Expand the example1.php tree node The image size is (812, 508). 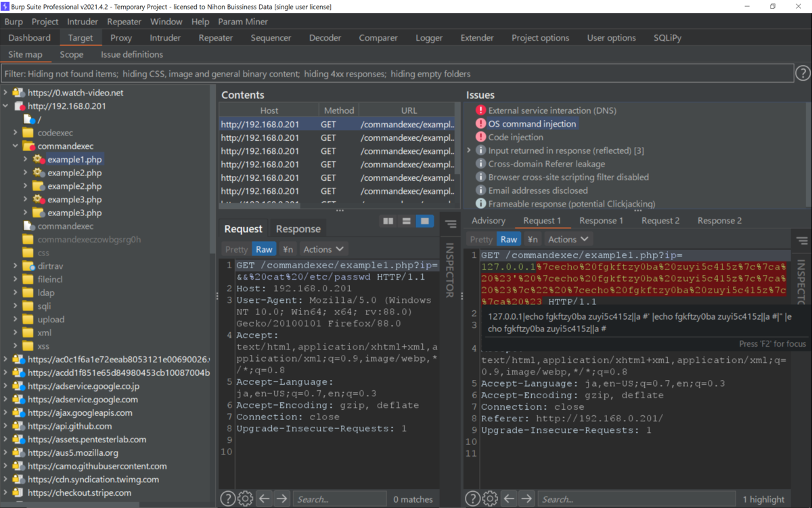pyautogui.click(x=26, y=159)
